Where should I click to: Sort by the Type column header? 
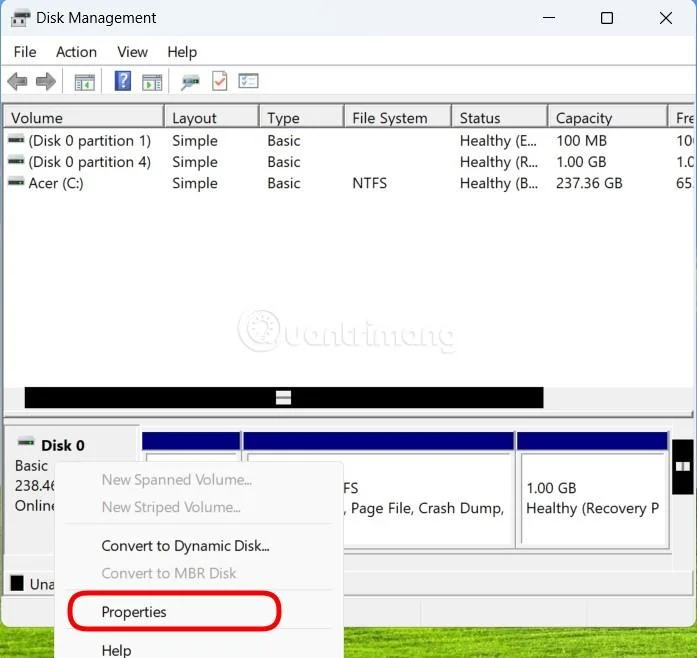click(302, 118)
